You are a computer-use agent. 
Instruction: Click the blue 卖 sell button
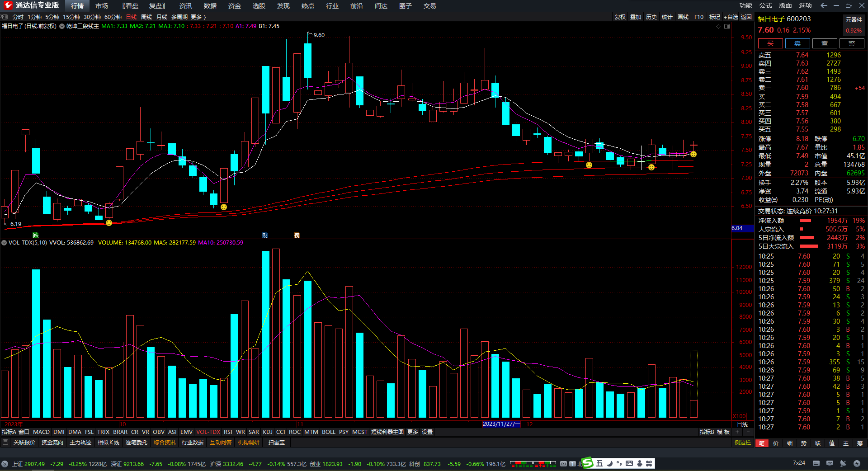coord(797,43)
